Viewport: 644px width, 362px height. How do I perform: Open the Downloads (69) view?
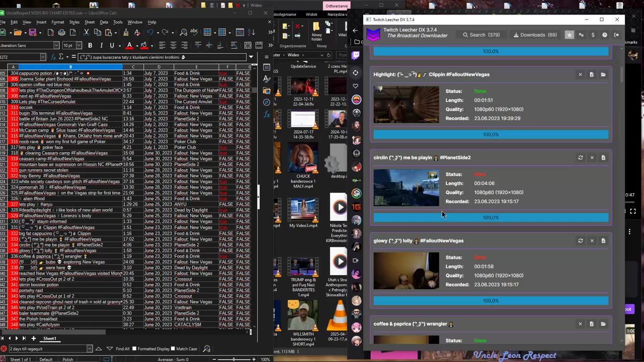click(535, 35)
